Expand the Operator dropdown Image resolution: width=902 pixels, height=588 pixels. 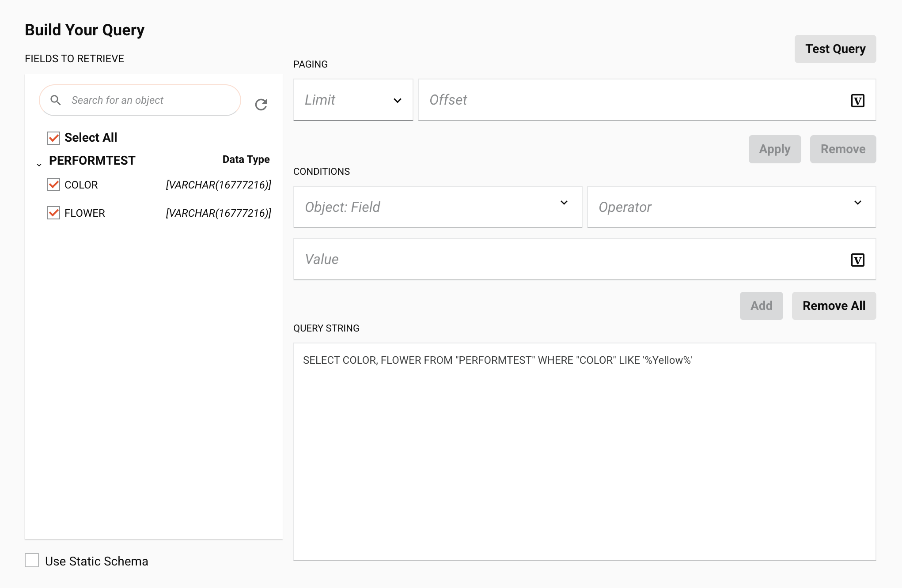[x=731, y=207]
